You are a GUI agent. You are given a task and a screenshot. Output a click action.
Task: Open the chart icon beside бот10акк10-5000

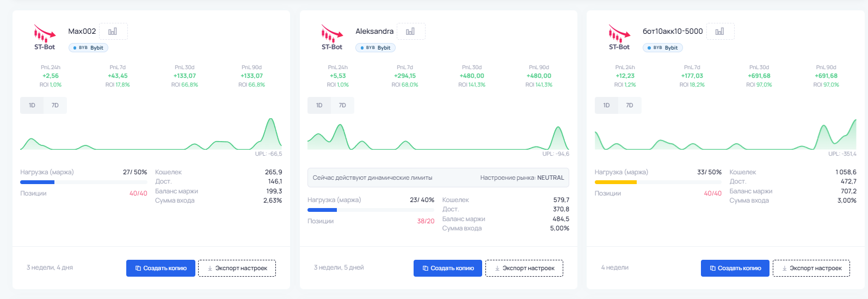(719, 32)
